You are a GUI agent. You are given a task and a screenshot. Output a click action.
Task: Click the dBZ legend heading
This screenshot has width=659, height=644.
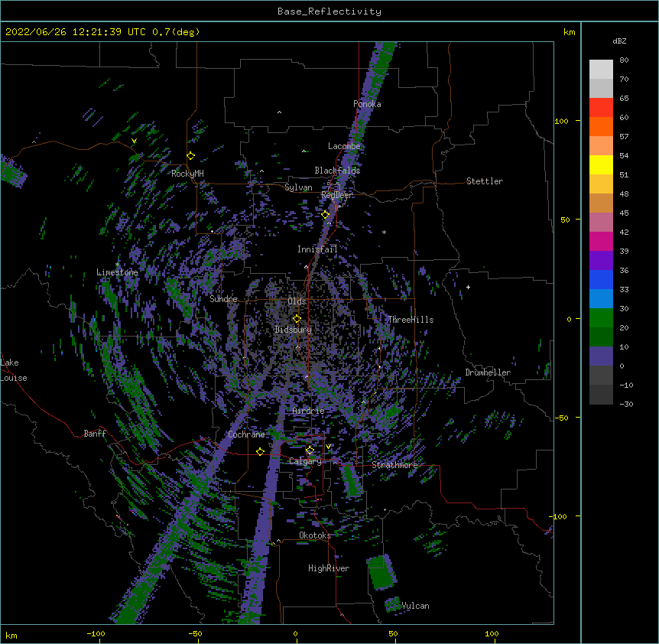tap(619, 41)
